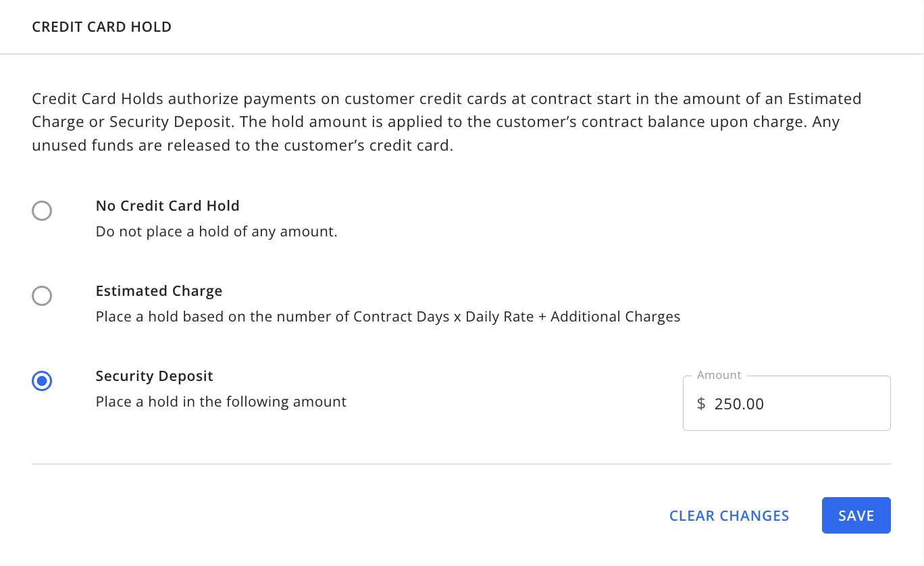924x566 pixels.
Task: Click the No Credit Card Hold title text
Action: pos(168,205)
